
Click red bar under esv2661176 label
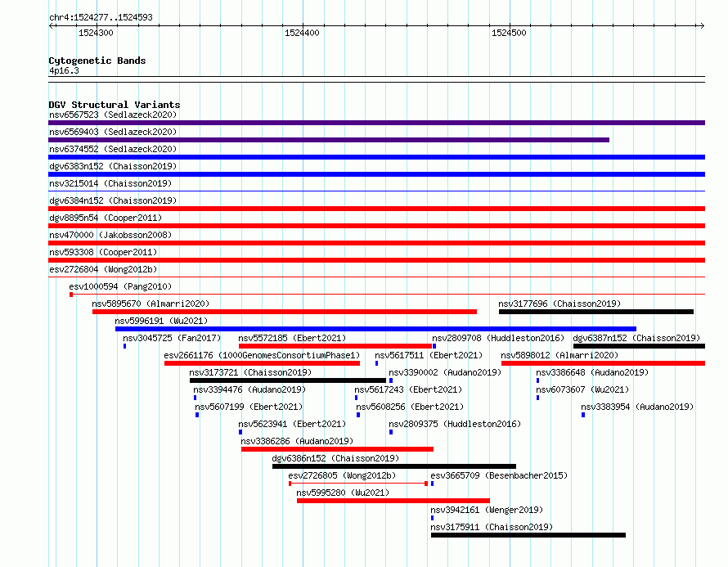tap(262, 363)
